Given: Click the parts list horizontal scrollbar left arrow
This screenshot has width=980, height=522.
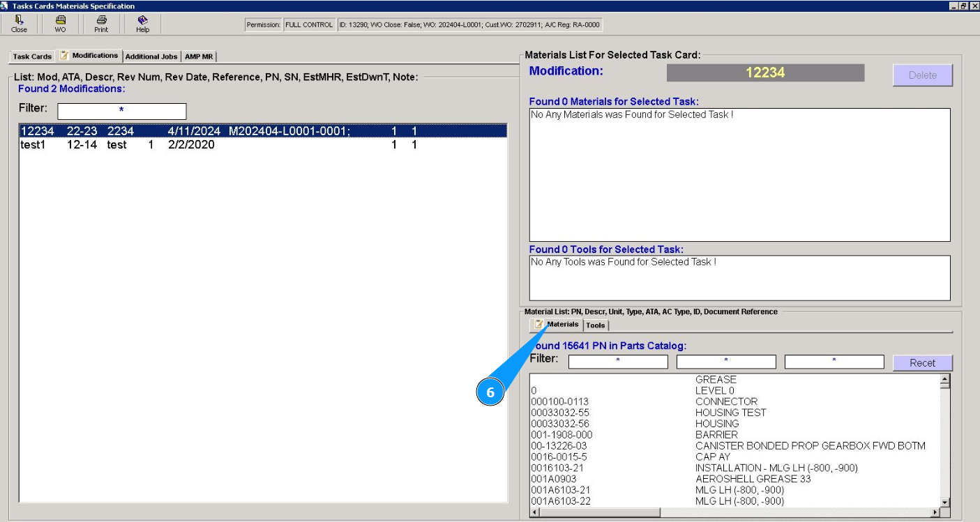Looking at the screenshot, I should click(x=535, y=513).
